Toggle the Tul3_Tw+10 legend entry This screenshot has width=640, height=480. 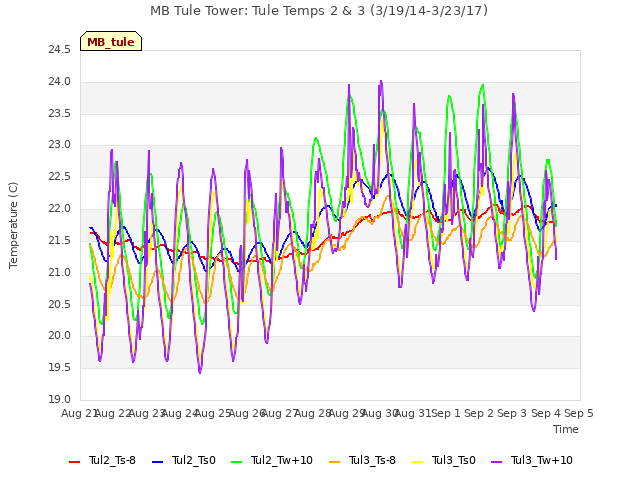point(532,460)
